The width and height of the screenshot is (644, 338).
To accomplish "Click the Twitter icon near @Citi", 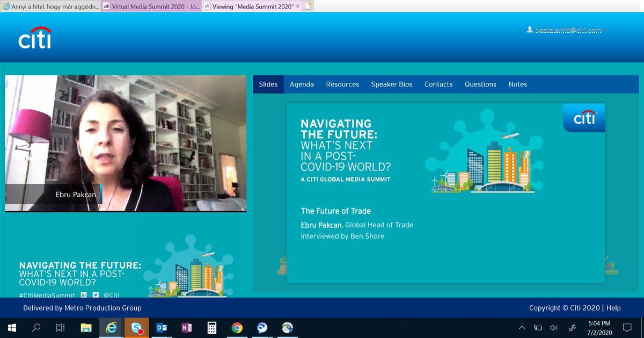I will click(96, 294).
